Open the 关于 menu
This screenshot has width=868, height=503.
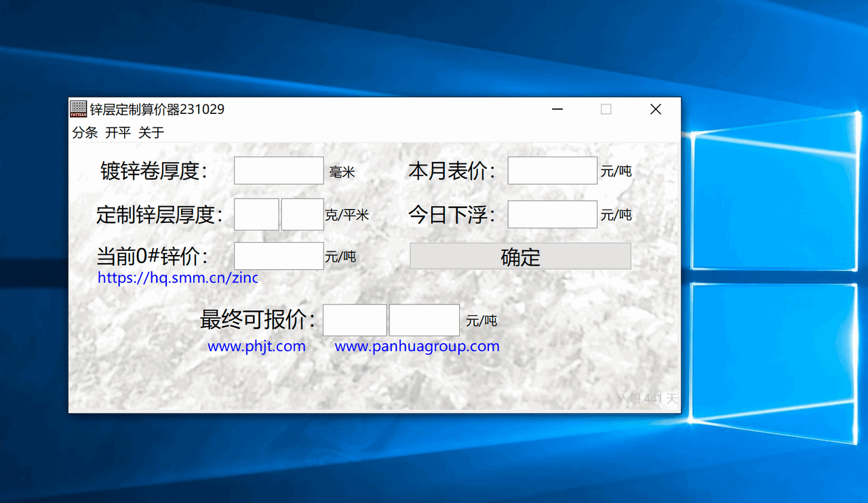pos(151,133)
